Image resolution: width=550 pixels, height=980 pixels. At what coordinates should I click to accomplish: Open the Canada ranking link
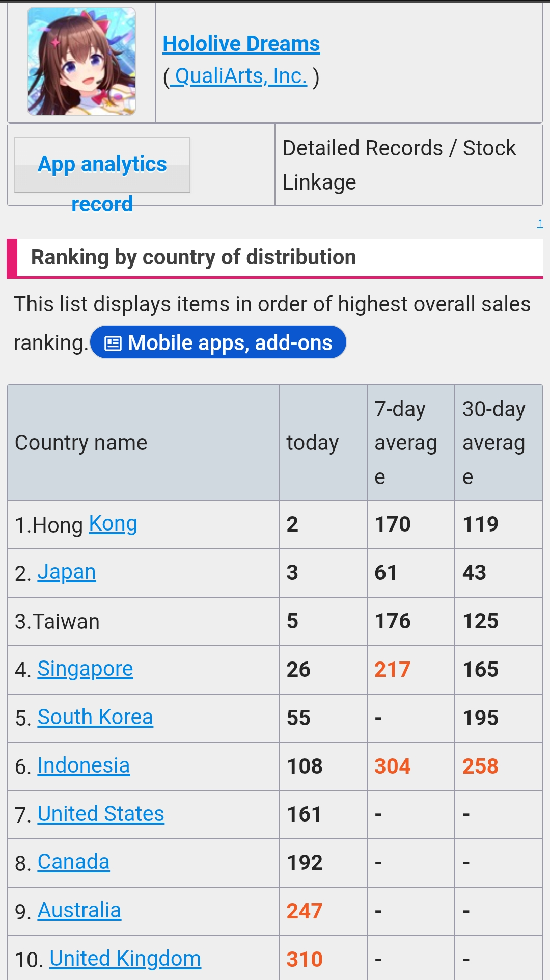tap(74, 862)
